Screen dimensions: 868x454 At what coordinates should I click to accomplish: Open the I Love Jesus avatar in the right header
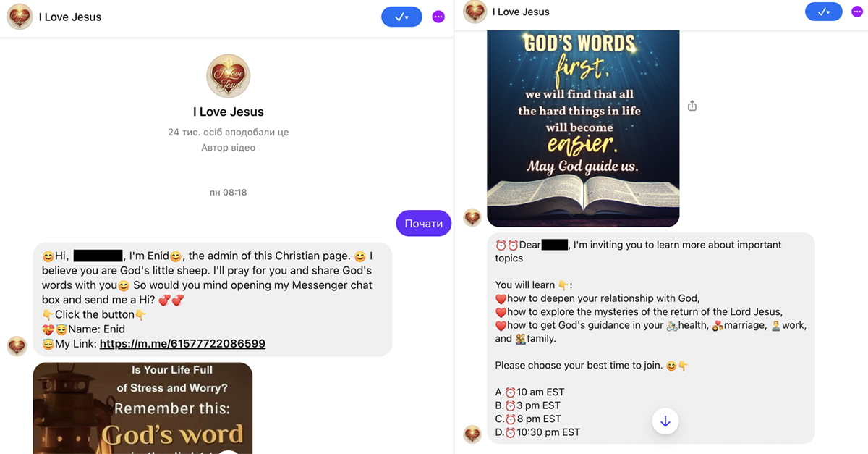point(475,12)
